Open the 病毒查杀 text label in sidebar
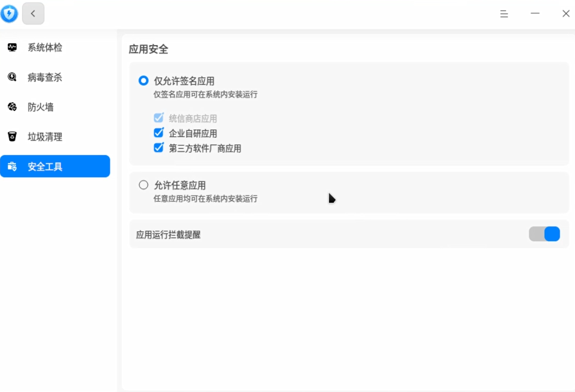Screen dimensions: 575x392 point(45,78)
